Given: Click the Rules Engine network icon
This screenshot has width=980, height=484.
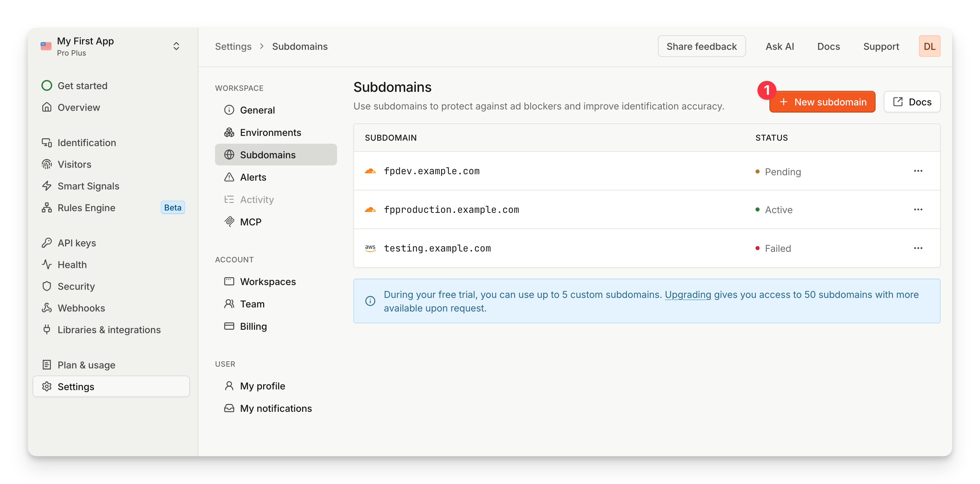Looking at the screenshot, I should tap(46, 207).
